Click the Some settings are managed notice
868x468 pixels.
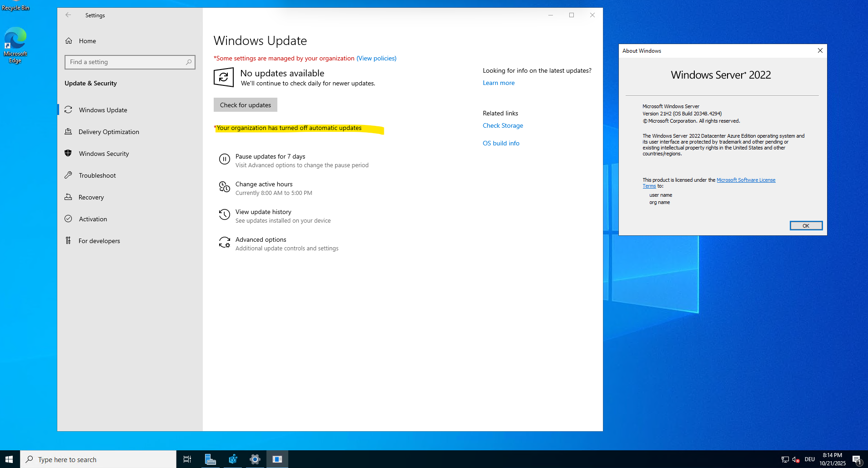[x=284, y=58]
